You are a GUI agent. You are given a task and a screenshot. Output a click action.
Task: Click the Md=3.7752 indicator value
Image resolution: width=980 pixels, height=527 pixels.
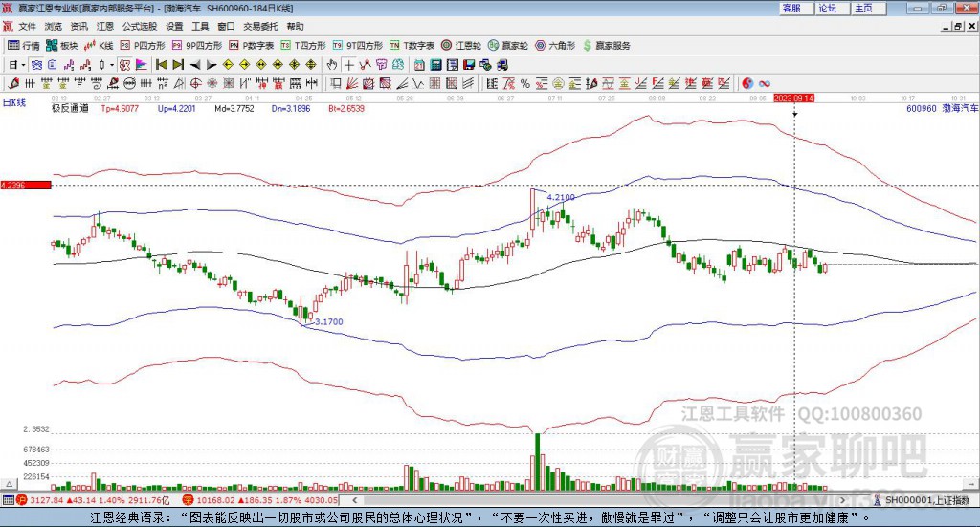pyautogui.click(x=234, y=108)
